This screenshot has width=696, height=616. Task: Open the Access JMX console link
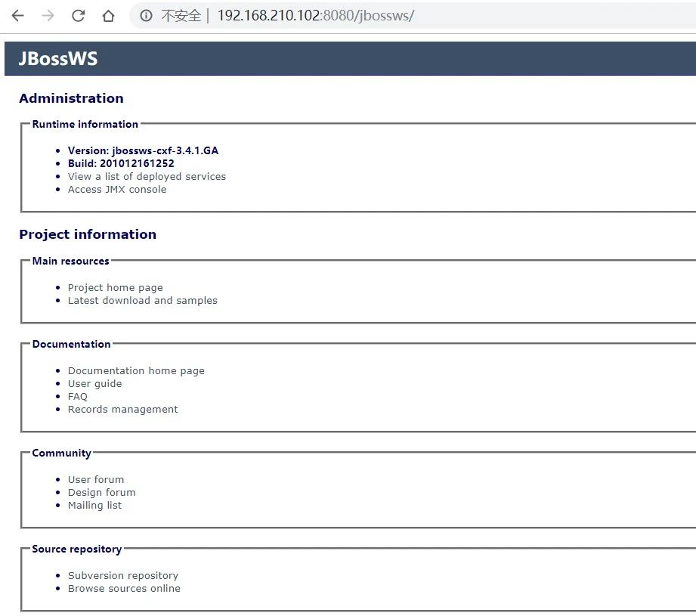click(x=117, y=189)
